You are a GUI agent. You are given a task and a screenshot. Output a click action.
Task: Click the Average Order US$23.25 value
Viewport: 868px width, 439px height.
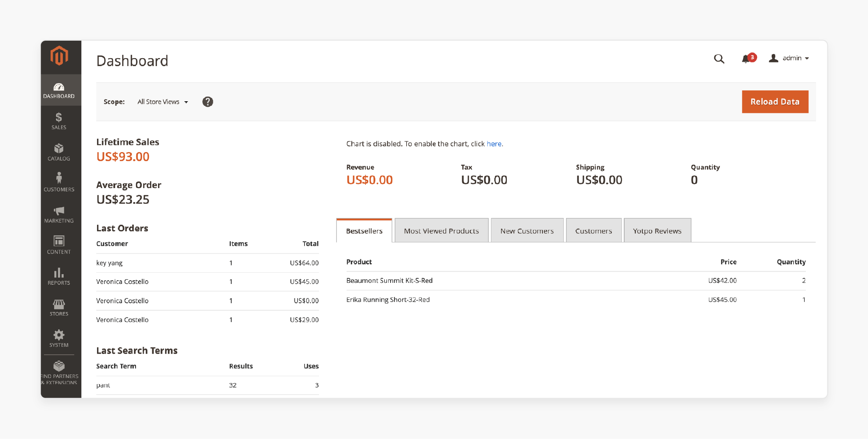coord(123,200)
